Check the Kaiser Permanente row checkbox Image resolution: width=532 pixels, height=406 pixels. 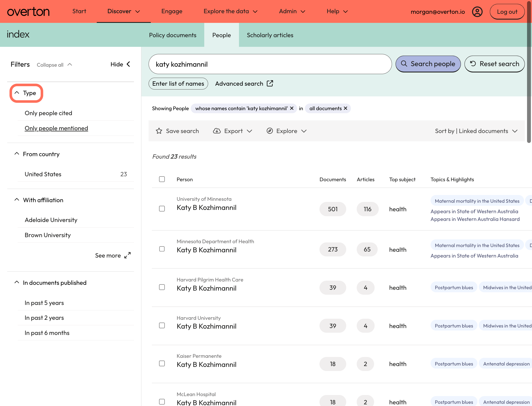click(162, 364)
